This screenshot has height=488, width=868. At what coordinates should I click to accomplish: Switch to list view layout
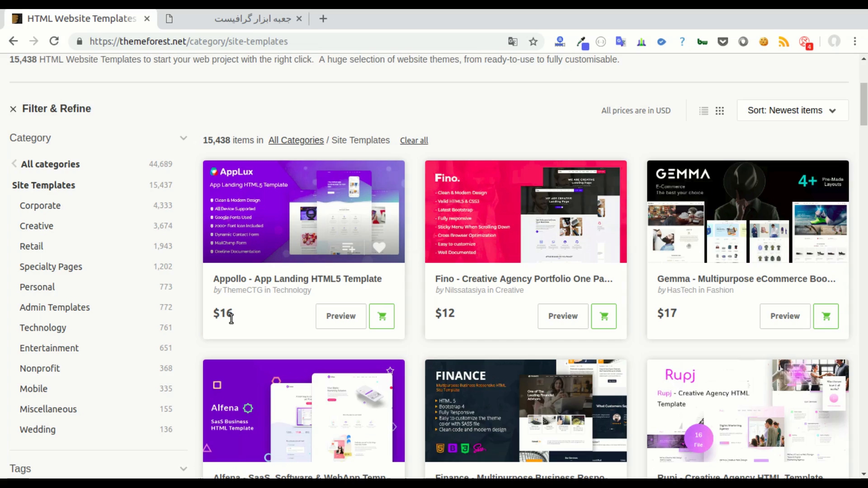coord(703,111)
